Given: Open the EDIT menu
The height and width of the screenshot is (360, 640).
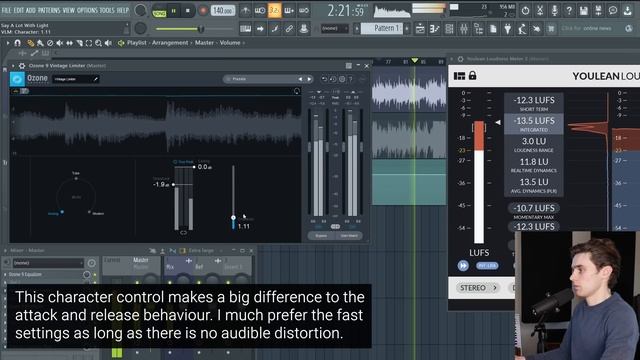Looking at the screenshot, I should point(19,10).
